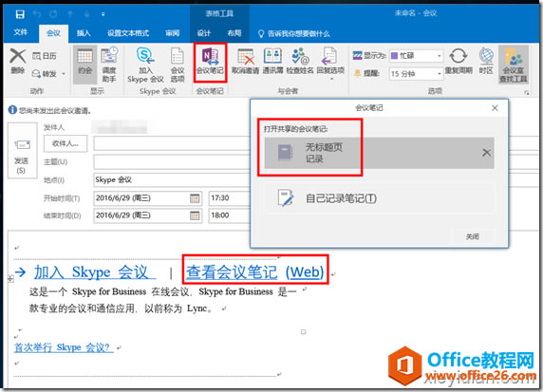This screenshot has width=543, height=392.
Task: Click the Cancel Invitation icon
Action: coord(246,56)
